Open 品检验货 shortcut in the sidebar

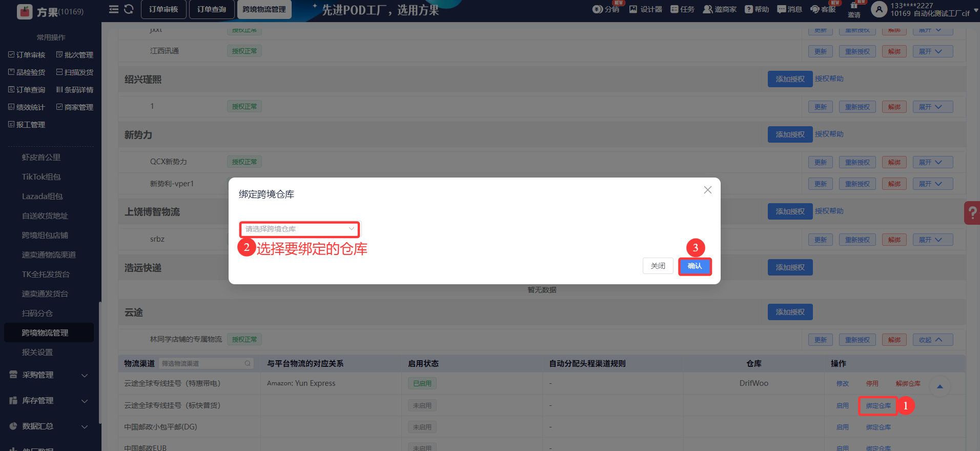(27, 72)
